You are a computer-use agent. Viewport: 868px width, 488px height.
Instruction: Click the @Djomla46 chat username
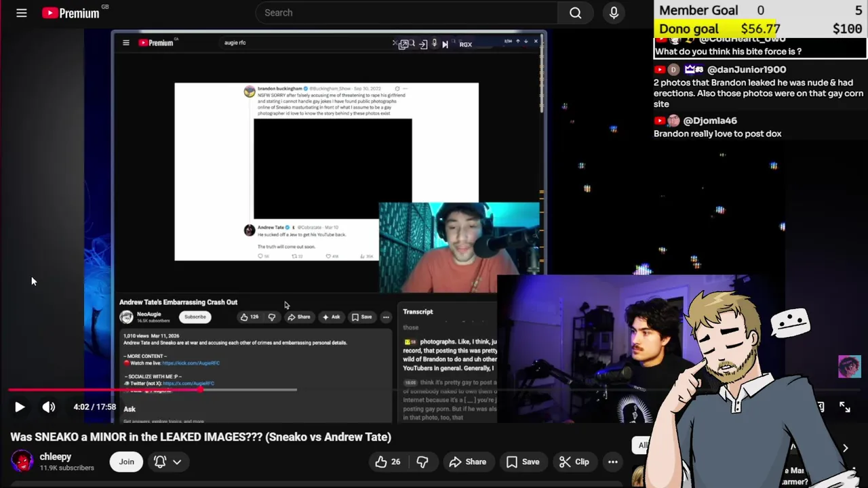[x=710, y=121]
